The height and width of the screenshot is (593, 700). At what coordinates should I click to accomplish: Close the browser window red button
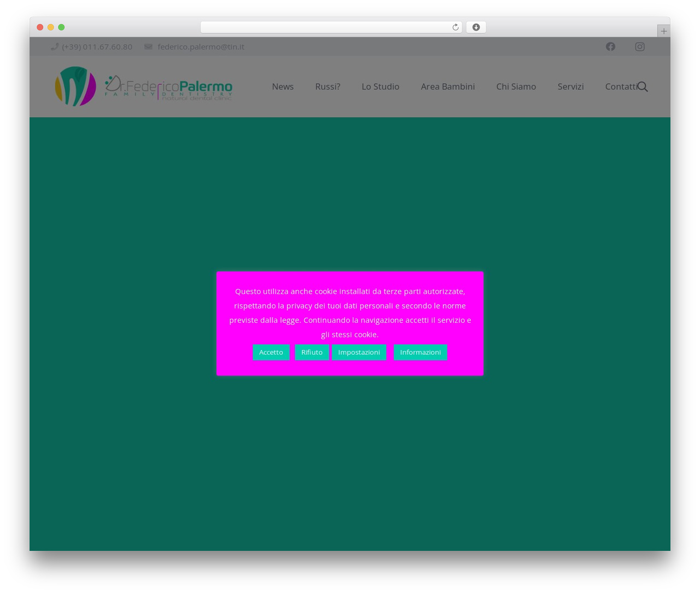[x=40, y=27]
